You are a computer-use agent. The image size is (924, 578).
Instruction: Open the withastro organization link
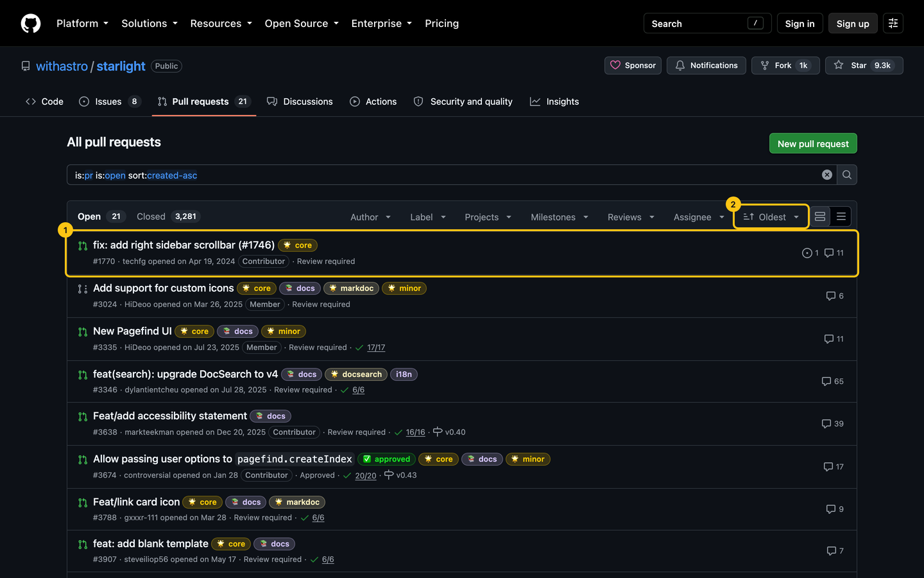pos(62,66)
